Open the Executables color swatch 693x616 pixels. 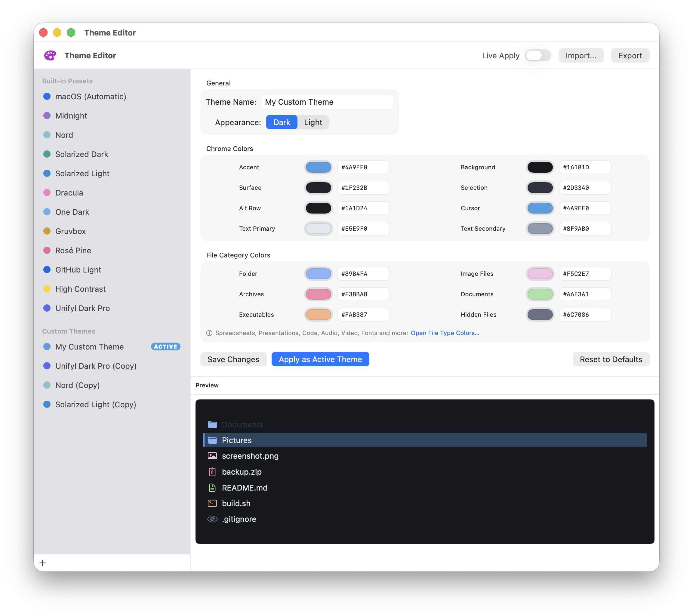tap(318, 315)
